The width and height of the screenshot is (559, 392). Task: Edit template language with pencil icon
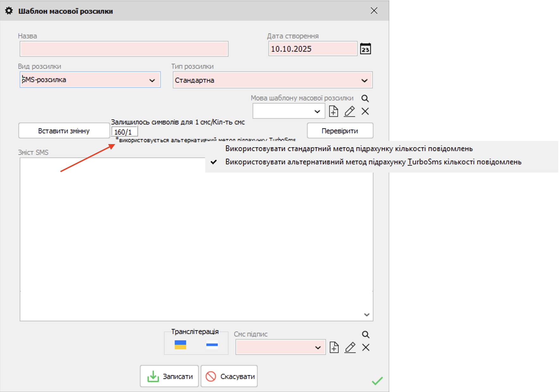pos(349,111)
